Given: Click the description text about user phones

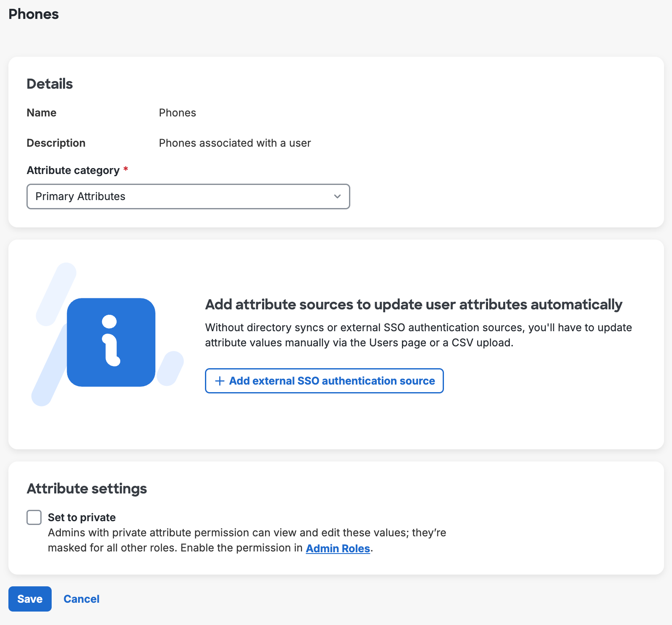Looking at the screenshot, I should pyautogui.click(x=235, y=143).
